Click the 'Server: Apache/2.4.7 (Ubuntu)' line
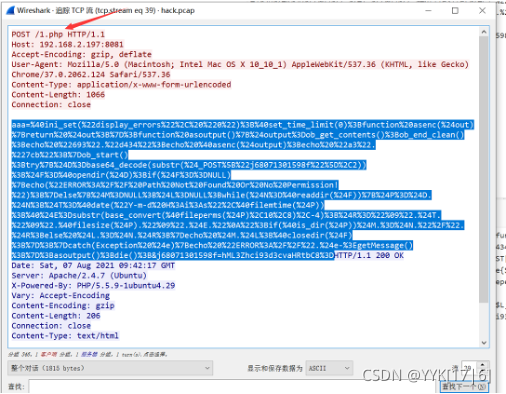 [79, 276]
